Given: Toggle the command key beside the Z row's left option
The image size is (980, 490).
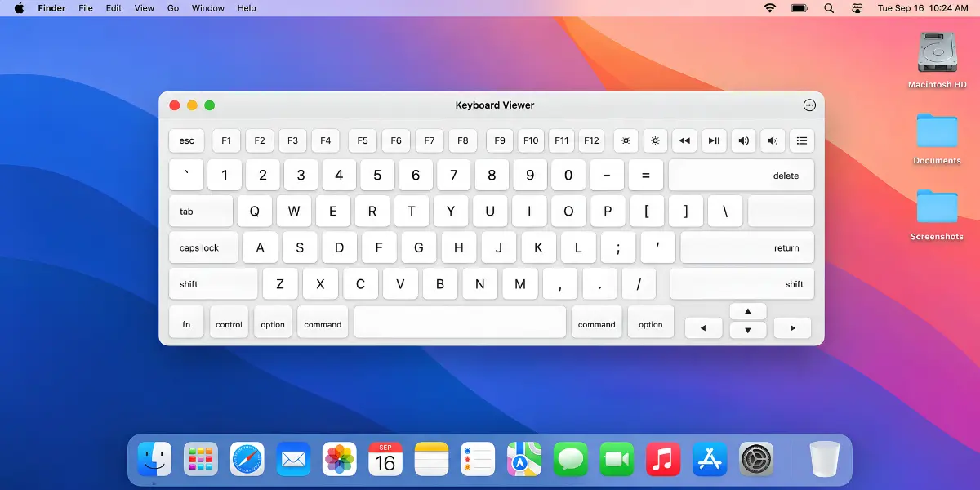Looking at the screenshot, I should click(323, 322).
